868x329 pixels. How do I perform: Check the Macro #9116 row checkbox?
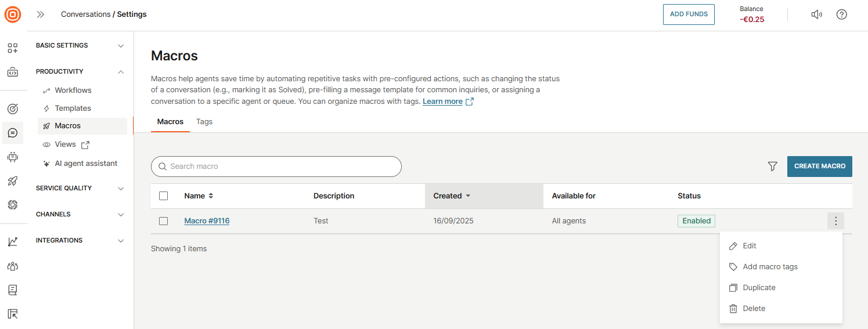click(163, 221)
